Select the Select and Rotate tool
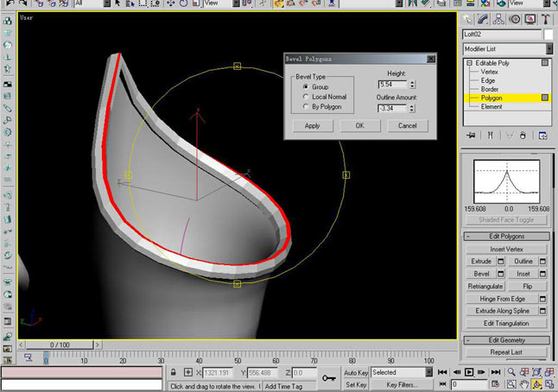The height and width of the screenshot is (392, 558). 184,3
